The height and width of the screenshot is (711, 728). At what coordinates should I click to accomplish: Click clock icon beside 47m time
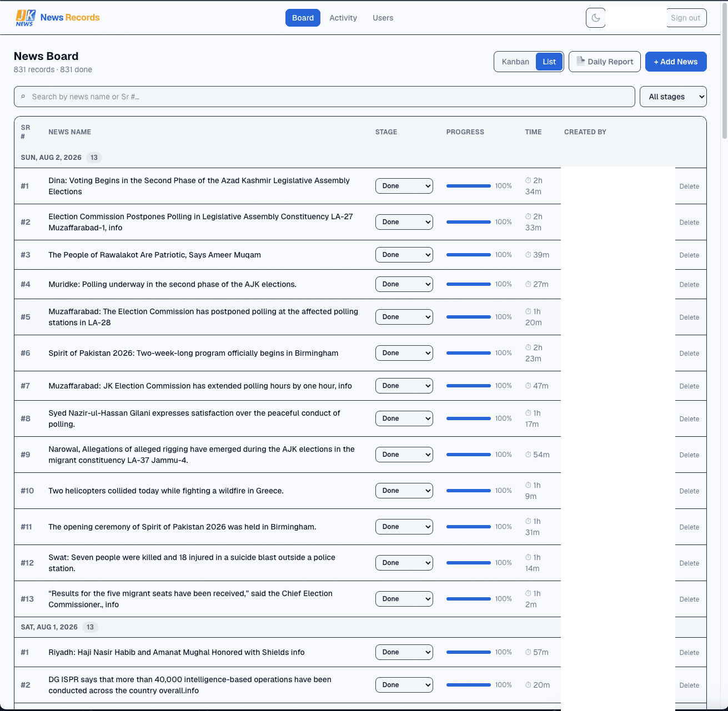[x=528, y=386]
